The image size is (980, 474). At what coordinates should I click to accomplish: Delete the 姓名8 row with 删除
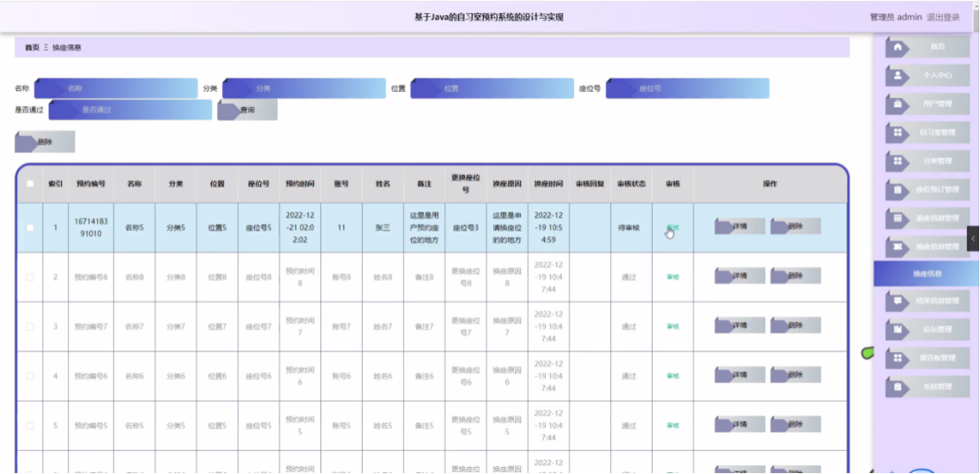click(796, 275)
